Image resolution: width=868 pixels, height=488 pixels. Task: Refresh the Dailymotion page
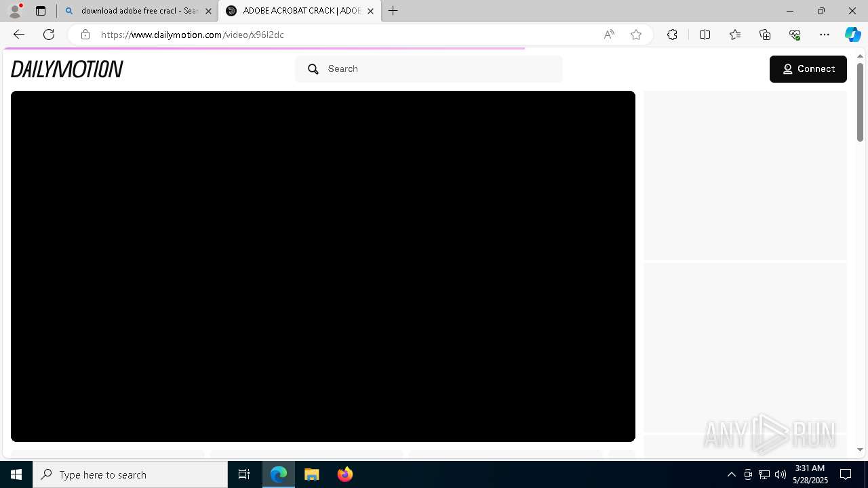49,35
